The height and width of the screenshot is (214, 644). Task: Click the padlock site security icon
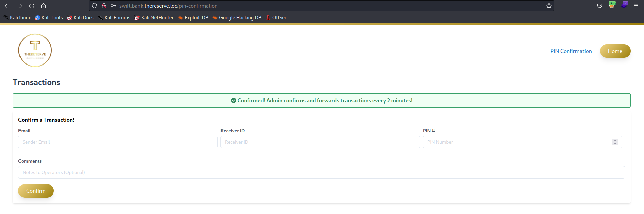[x=104, y=6]
